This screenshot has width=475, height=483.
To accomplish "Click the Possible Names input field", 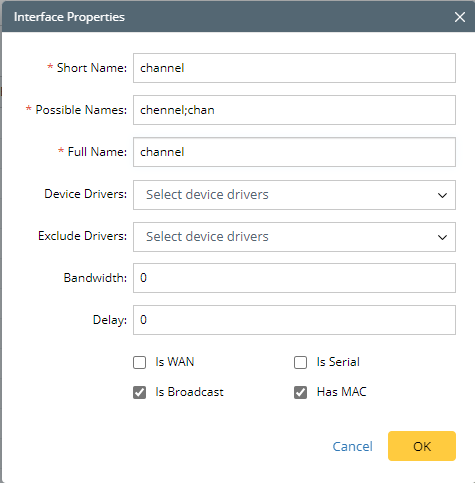I will coord(294,110).
